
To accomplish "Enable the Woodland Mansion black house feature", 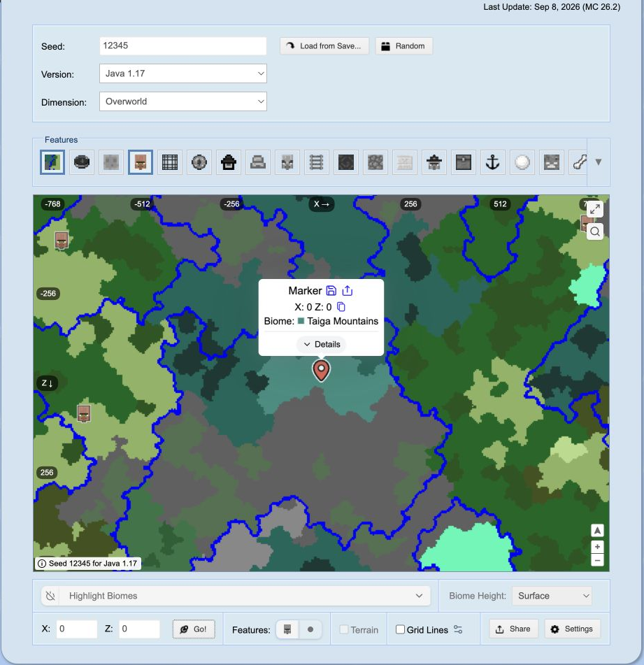I will coord(229,162).
